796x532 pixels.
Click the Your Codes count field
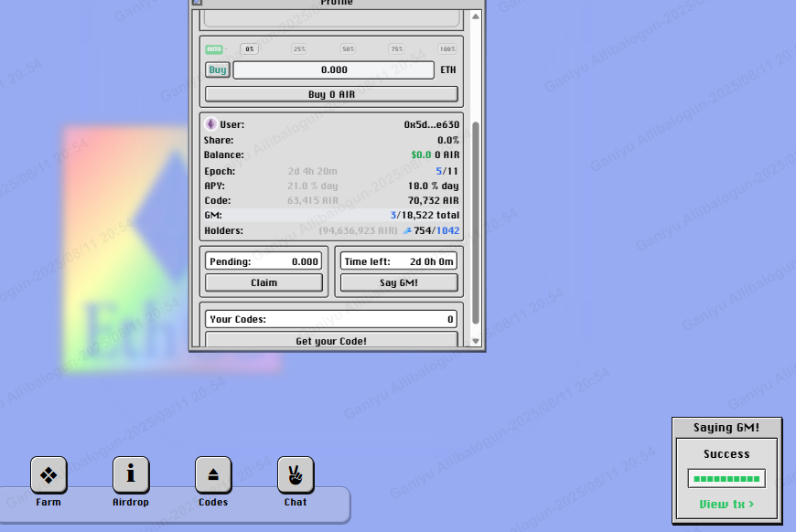pos(331,319)
